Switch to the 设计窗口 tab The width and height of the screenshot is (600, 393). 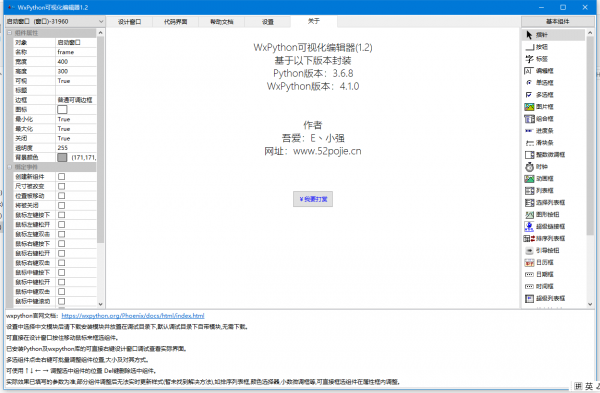129,22
